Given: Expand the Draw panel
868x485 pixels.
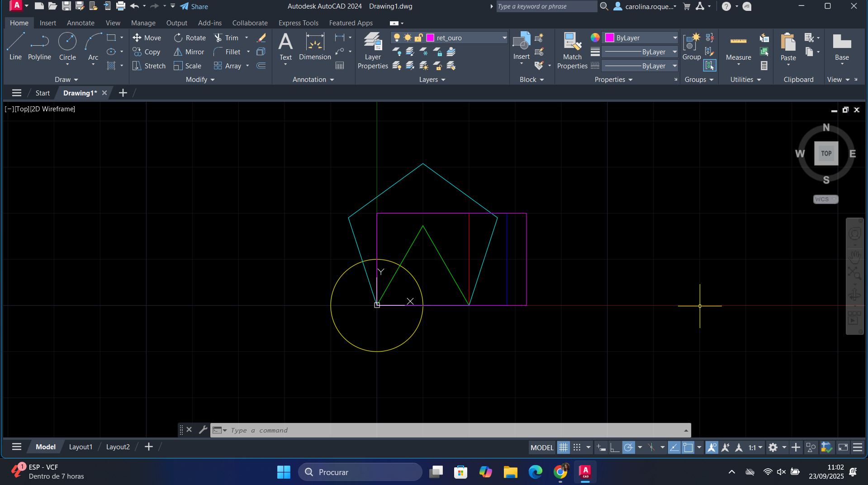Looking at the screenshot, I should (x=66, y=80).
